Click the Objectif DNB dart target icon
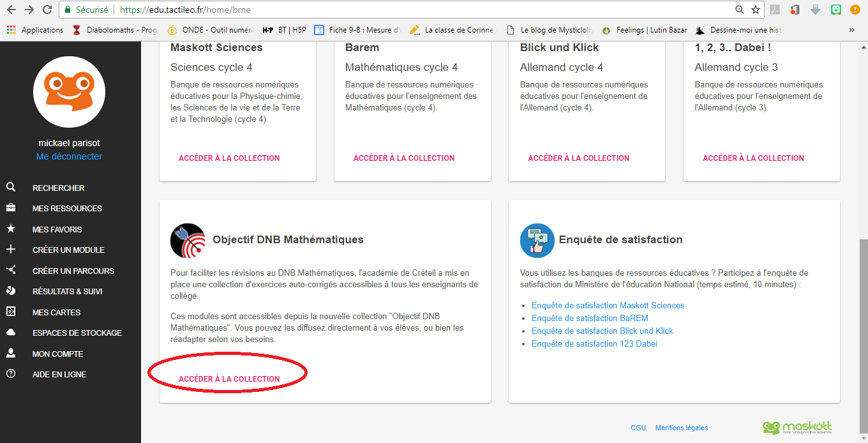Viewport: 868px width, 443px height. click(188, 241)
